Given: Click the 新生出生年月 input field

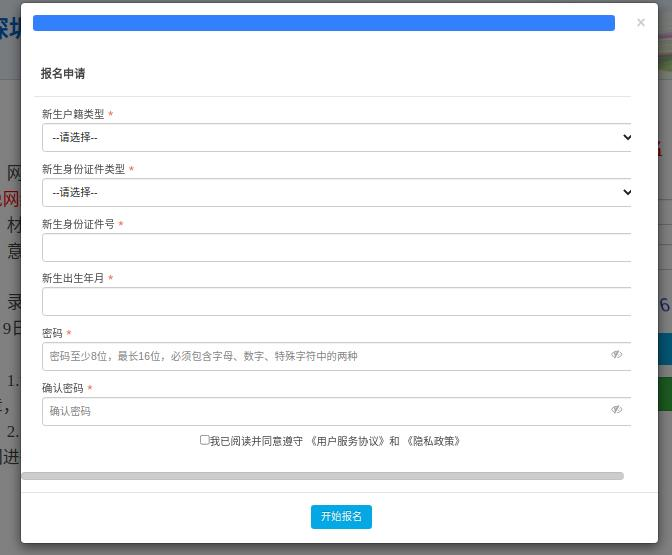Looking at the screenshot, I should pos(336,301).
